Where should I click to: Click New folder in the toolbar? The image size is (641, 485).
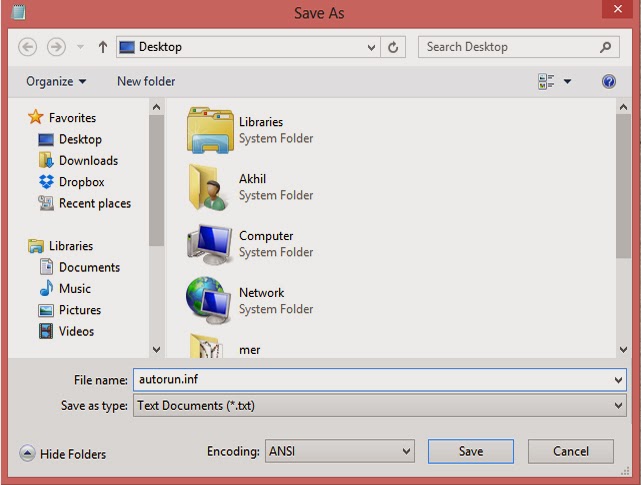point(146,82)
